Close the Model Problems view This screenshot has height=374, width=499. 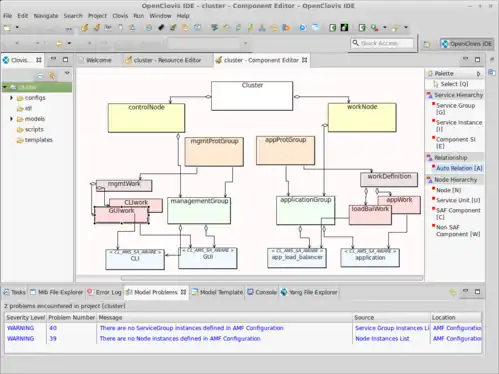click(x=183, y=292)
